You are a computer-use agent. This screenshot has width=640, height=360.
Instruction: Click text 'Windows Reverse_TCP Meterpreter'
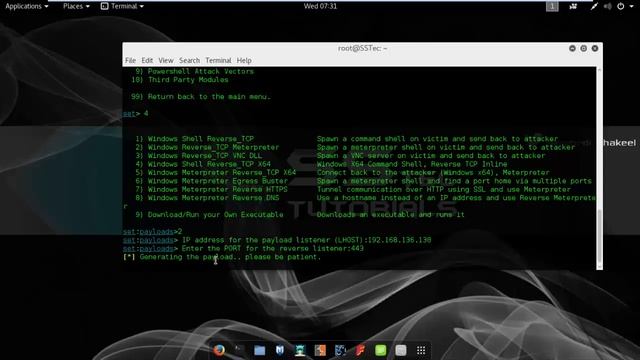point(213,147)
